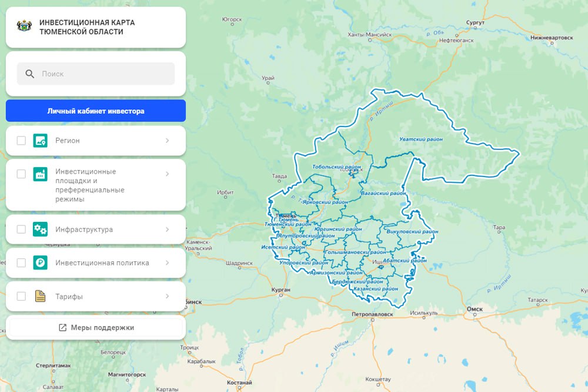This screenshot has height=392, width=588.
Task: Click the magnifier search icon
Action: coord(30,74)
